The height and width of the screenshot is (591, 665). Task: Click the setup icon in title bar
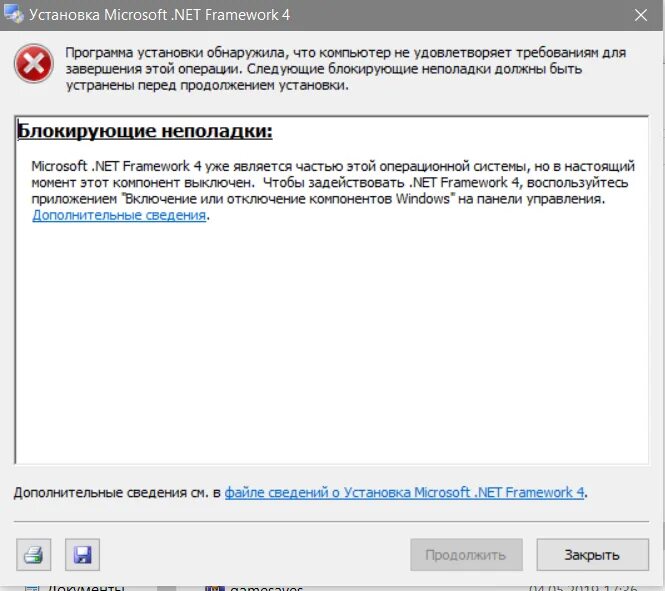point(13,14)
